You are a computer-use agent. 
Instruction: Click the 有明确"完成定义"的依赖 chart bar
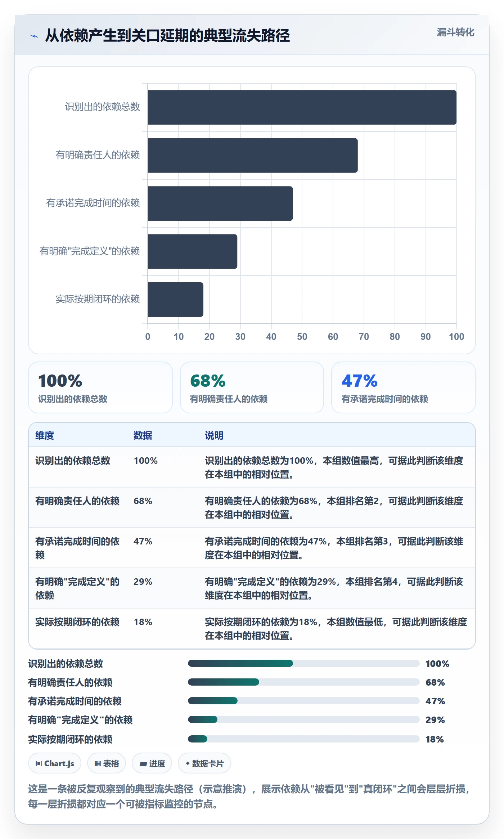click(x=193, y=251)
